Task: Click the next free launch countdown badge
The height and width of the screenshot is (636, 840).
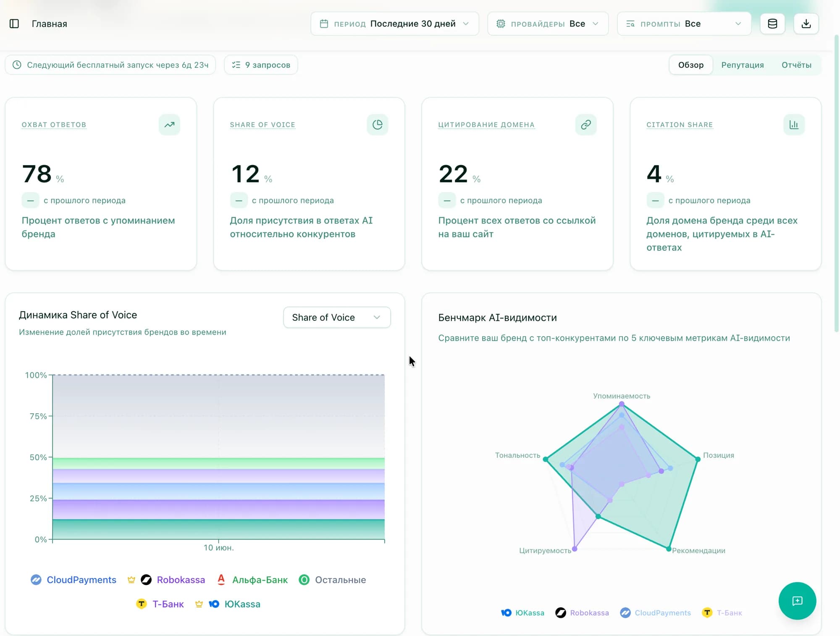Action: pos(110,65)
